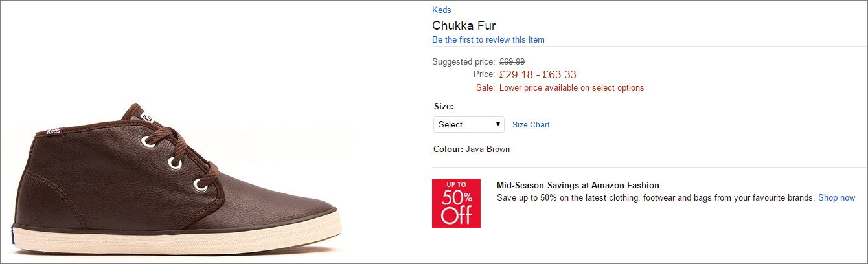Click the 'Save up to 50%' promo description
This screenshot has width=868, height=264.
(654, 198)
